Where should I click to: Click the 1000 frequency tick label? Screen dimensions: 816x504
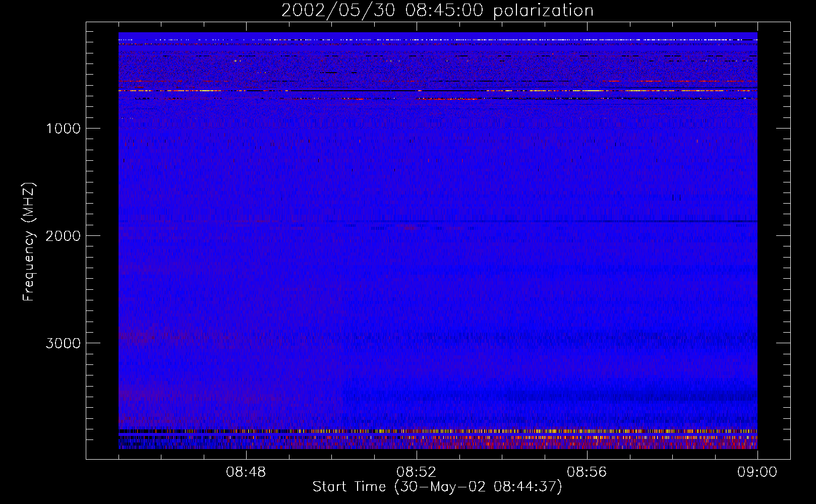[x=63, y=129]
